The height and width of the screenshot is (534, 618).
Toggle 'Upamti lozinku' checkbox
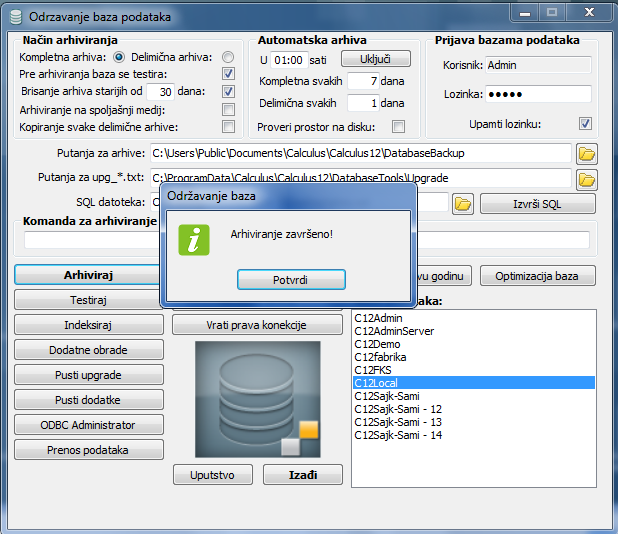point(586,124)
